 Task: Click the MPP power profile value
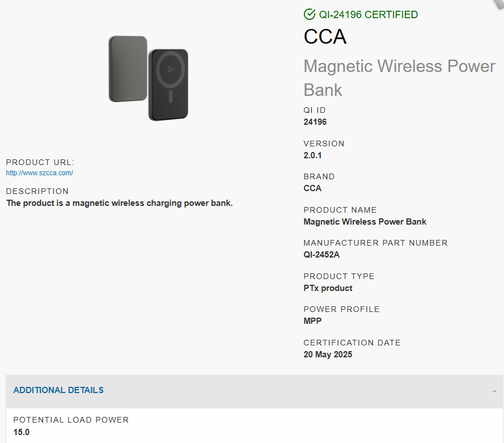(312, 321)
